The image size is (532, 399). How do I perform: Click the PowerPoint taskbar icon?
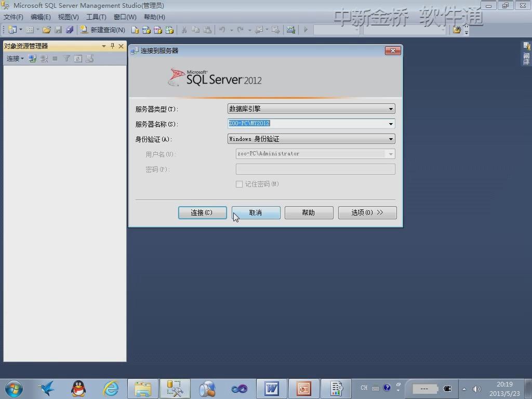pos(303,389)
